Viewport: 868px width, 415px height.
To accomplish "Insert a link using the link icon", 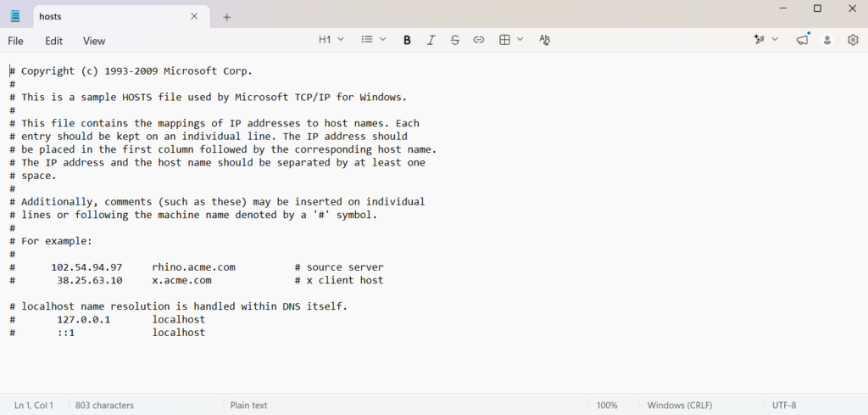I will coord(479,40).
